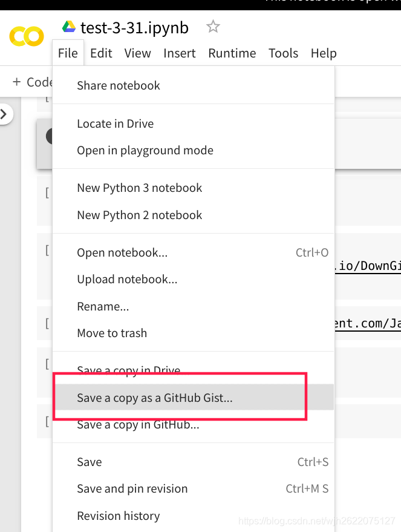Click the notebook title test-3-31.ipynb
This screenshot has width=401, height=532.
click(x=134, y=27)
